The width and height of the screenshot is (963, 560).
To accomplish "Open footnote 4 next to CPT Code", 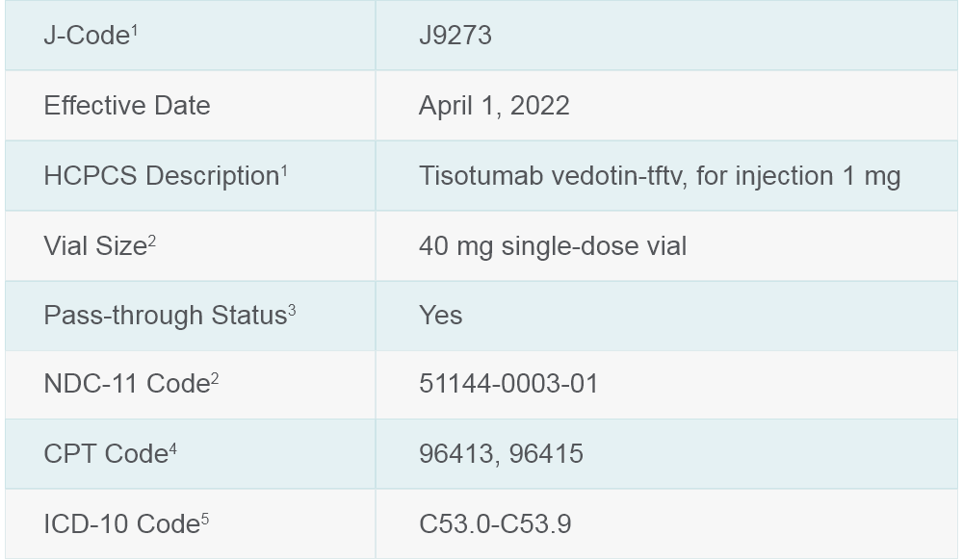I will pyautogui.click(x=173, y=447).
